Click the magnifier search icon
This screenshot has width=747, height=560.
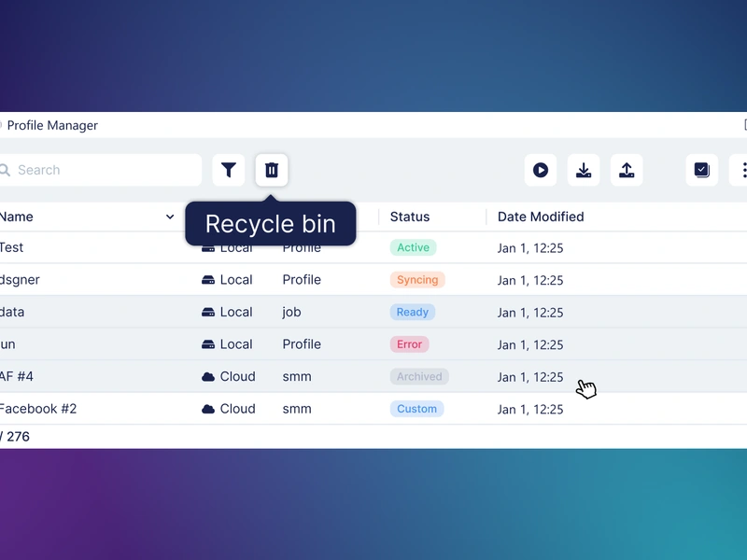(x=5, y=170)
